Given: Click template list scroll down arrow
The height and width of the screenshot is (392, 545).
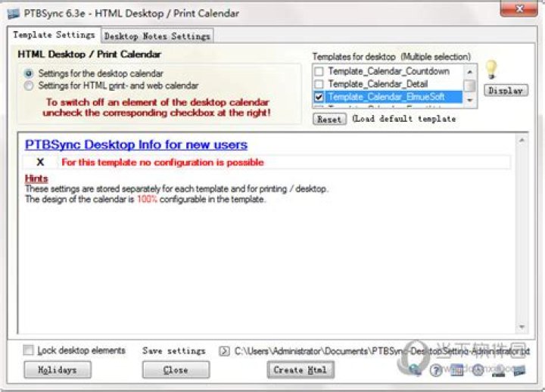Looking at the screenshot, I should pos(470,101).
